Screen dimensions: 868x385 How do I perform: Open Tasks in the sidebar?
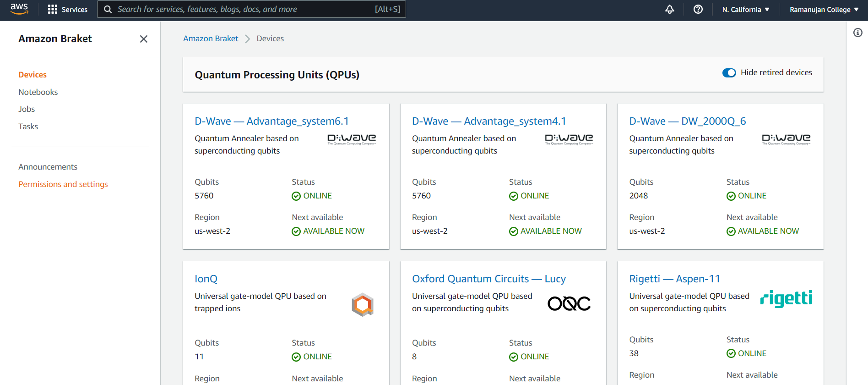pos(28,126)
